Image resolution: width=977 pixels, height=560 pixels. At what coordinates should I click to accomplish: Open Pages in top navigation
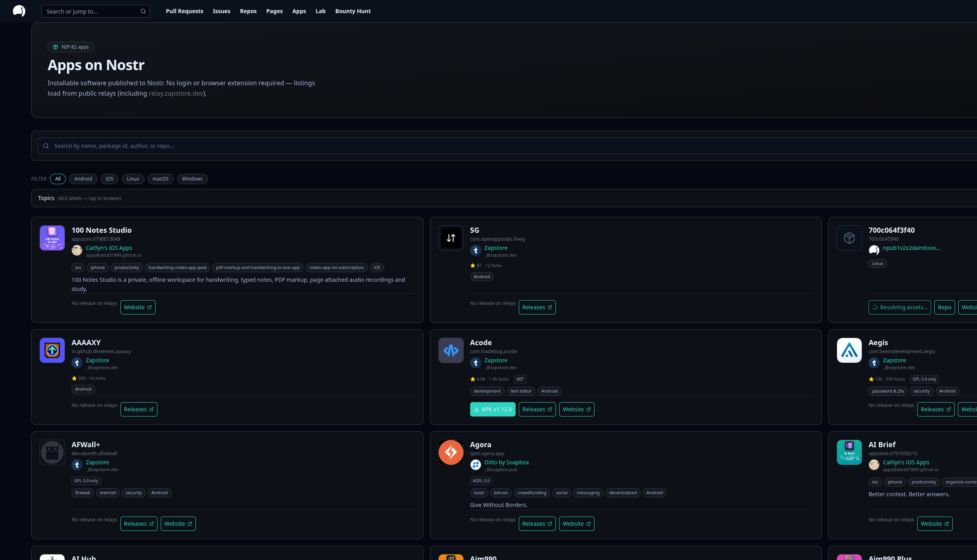[x=274, y=11]
